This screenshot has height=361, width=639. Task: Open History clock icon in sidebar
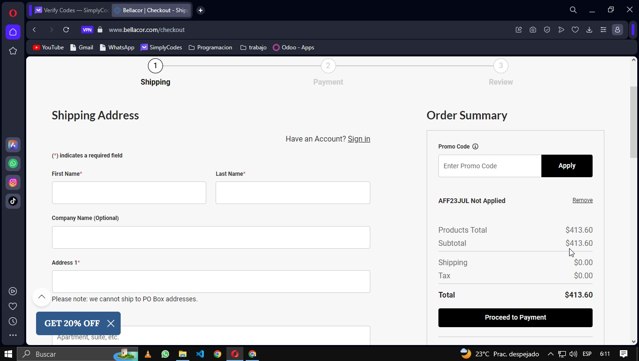(13, 321)
